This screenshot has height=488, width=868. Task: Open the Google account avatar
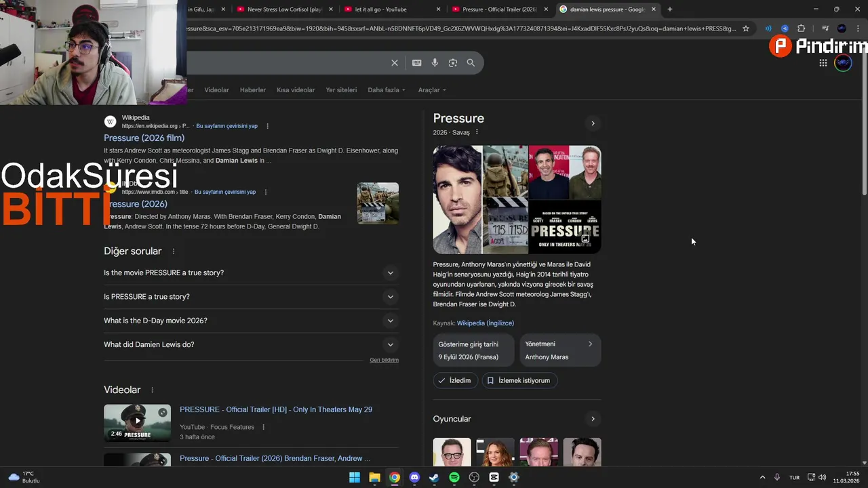[843, 63]
